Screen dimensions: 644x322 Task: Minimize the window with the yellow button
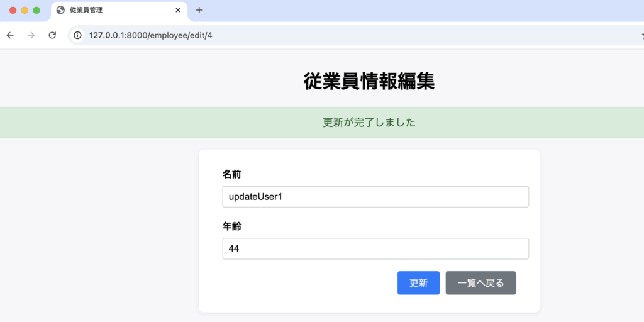pyautogui.click(x=25, y=10)
